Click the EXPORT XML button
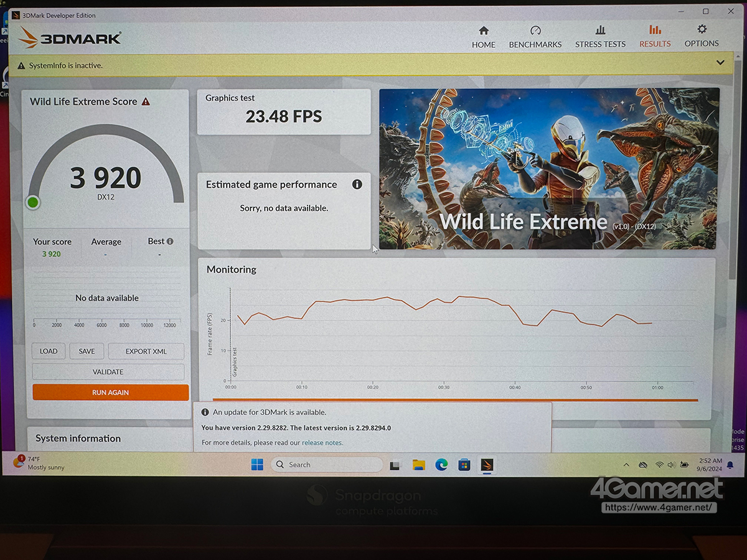Viewport: 747px width, 560px height. click(x=146, y=351)
